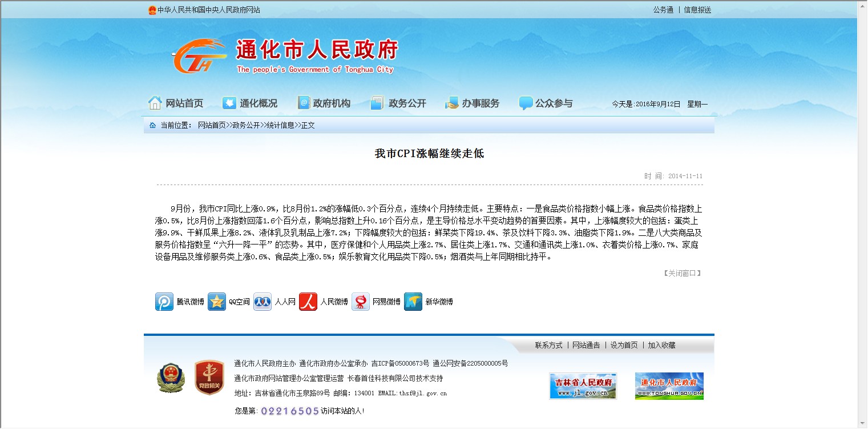
Task: Click the police badge emblem in footer
Action: coord(171,378)
